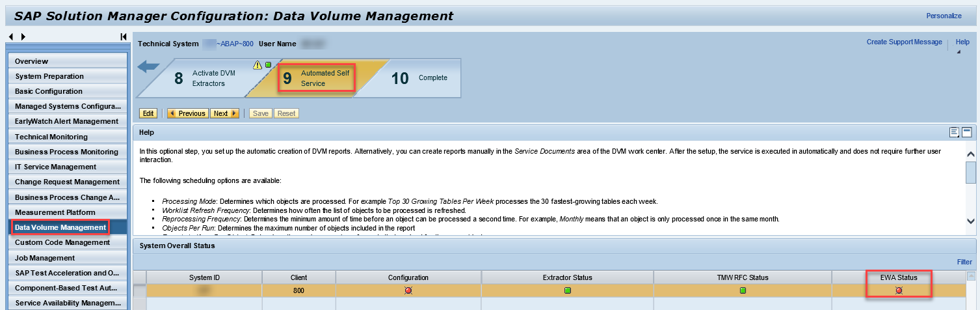
Task: Click the green Extractor Status icon
Action: click(568, 290)
